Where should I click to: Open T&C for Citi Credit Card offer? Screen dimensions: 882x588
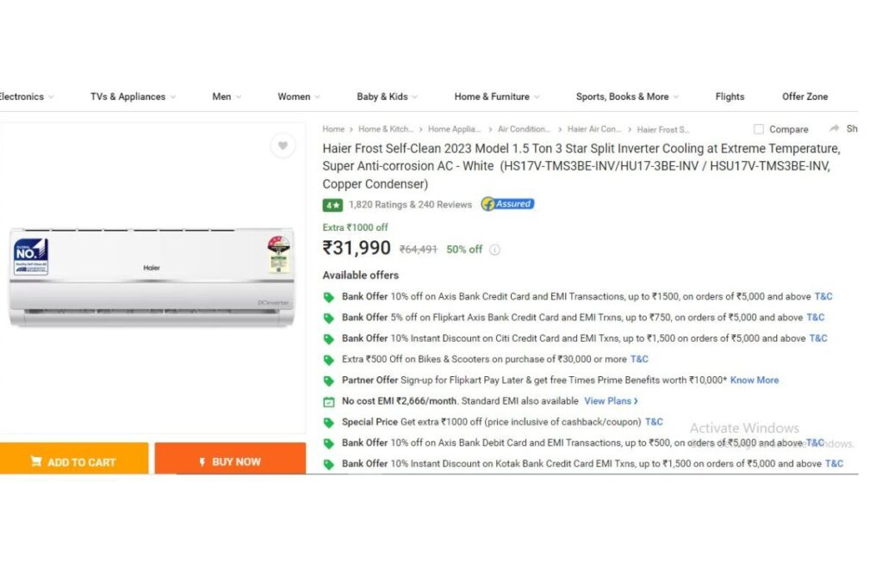pos(818,338)
